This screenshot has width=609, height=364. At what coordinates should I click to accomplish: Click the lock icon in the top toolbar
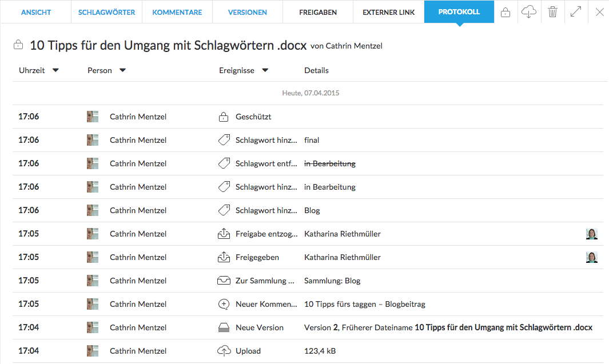pyautogui.click(x=505, y=12)
